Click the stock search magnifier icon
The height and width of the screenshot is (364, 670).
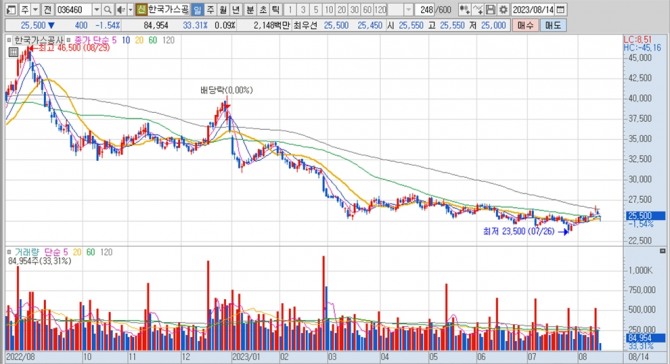[108, 9]
